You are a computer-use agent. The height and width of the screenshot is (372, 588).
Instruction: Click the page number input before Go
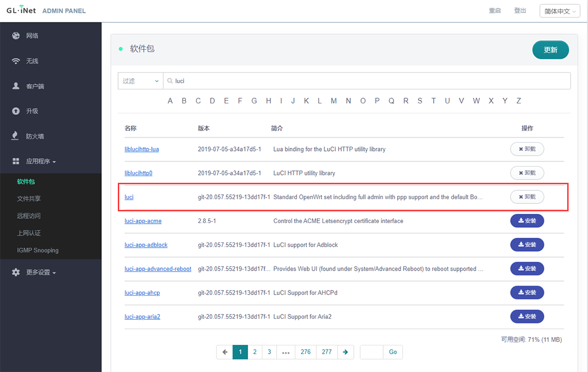click(371, 352)
